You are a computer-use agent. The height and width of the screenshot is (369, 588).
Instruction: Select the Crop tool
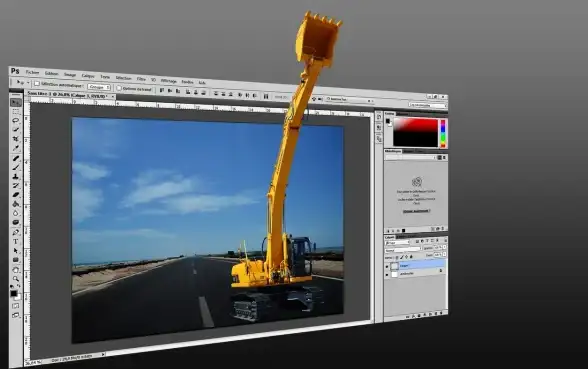[x=16, y=139]
